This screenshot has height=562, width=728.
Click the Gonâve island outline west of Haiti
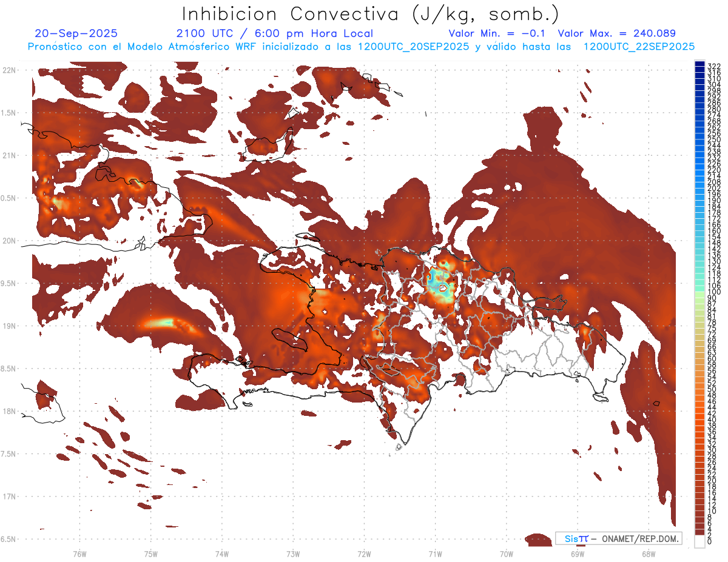[x=291, y=340]
